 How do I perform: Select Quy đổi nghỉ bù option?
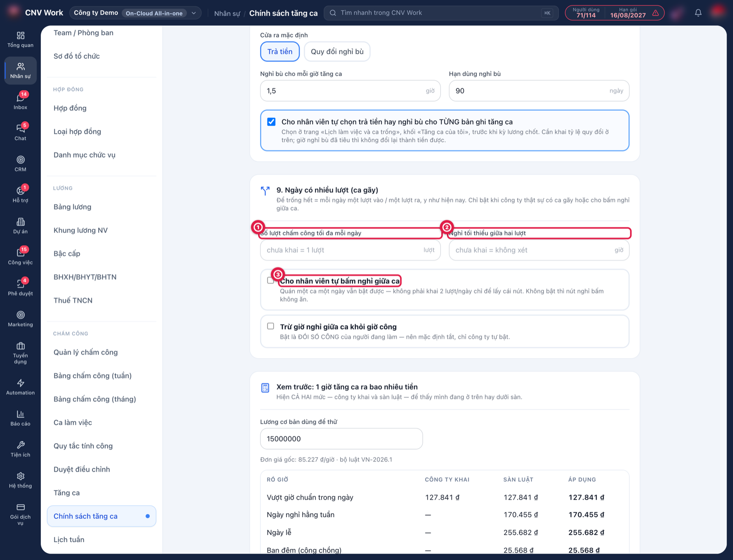(337, 51)
